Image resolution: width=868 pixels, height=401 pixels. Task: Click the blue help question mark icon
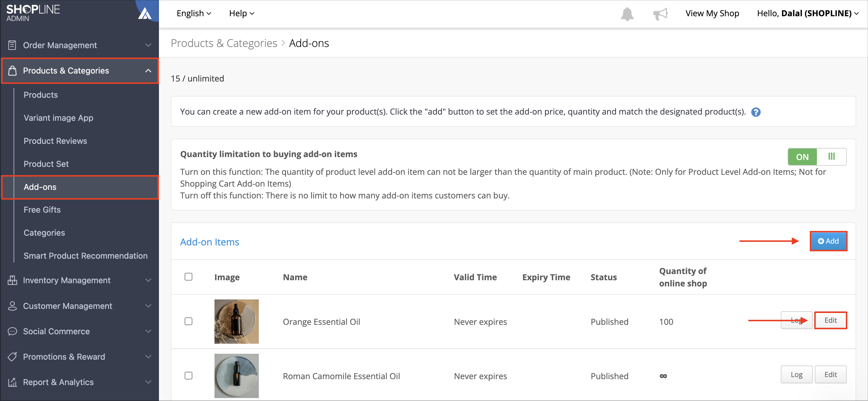tap(756, 112)
